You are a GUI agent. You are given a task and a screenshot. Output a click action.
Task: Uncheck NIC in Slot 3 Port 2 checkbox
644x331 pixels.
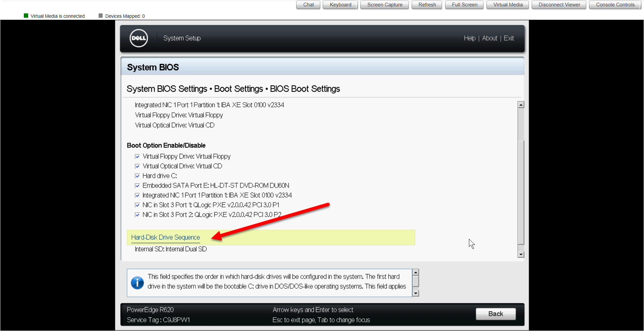click(137, 215)
